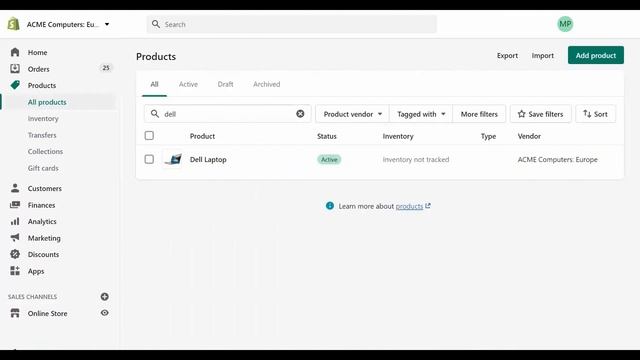This screenshot has width=640, height=360.
Task: Click the SALES CHANNELS heading
Action: tap(33, 297)
